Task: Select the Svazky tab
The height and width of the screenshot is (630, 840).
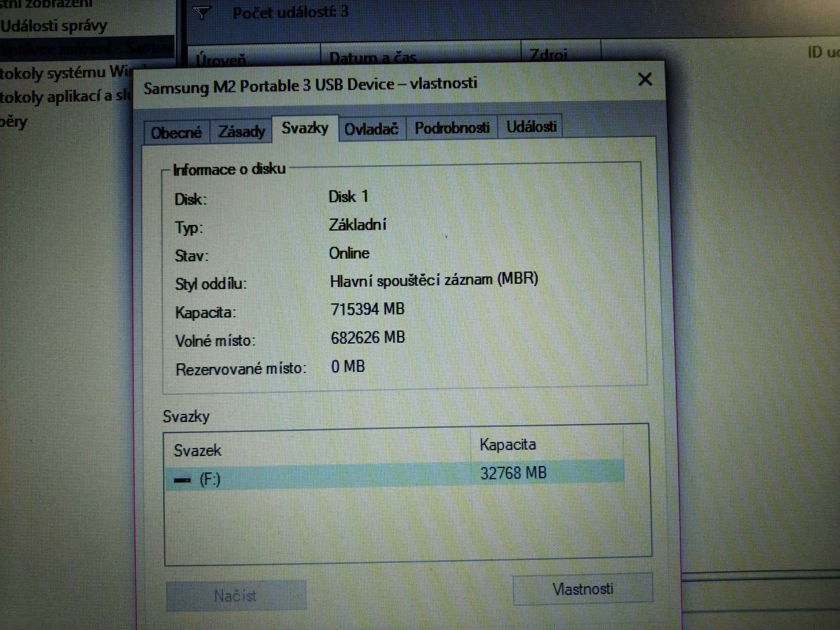Action: [x=305, y=128]
